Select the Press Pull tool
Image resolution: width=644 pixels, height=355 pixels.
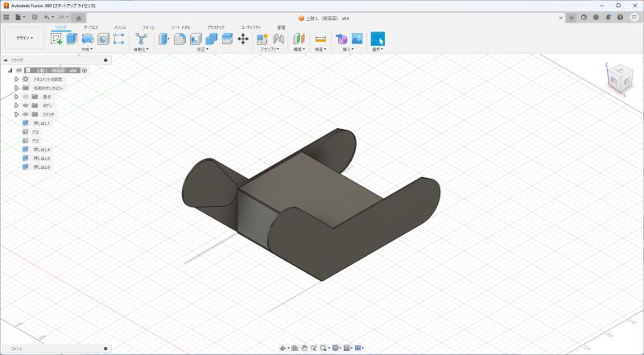point(164,39)
